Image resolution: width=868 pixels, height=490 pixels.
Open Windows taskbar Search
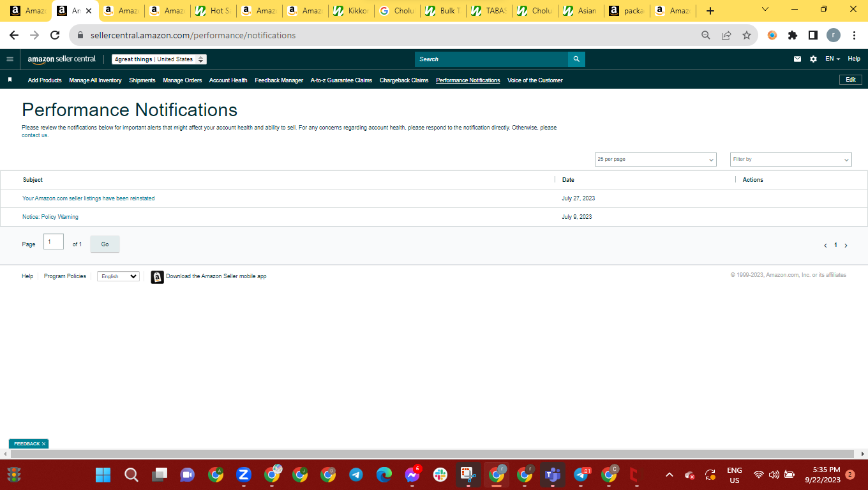tap(131, 475)
